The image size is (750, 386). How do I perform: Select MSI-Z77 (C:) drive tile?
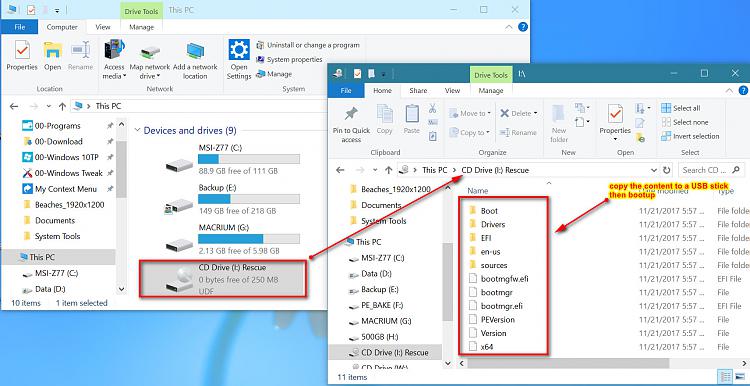pyautogui.click(x=232, y=161)
